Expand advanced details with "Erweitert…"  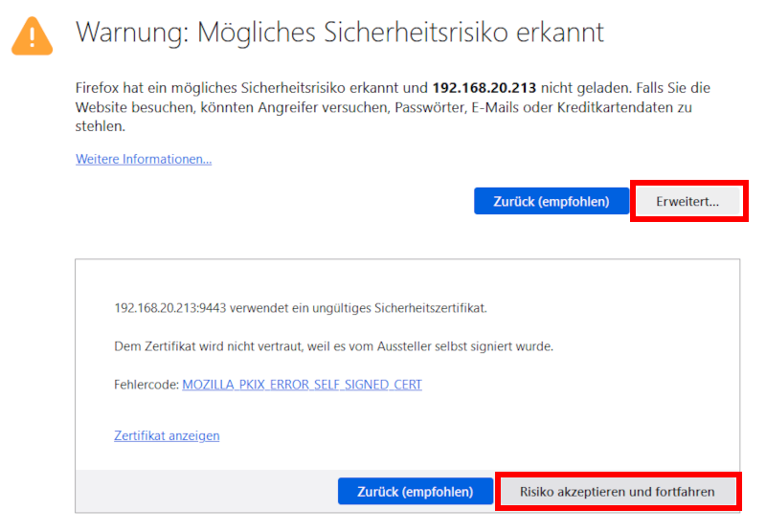(687, 201)
